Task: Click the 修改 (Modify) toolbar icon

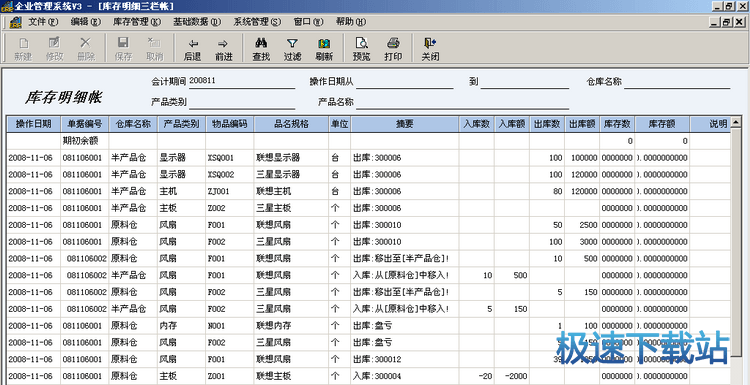Action: coord(54,49)
